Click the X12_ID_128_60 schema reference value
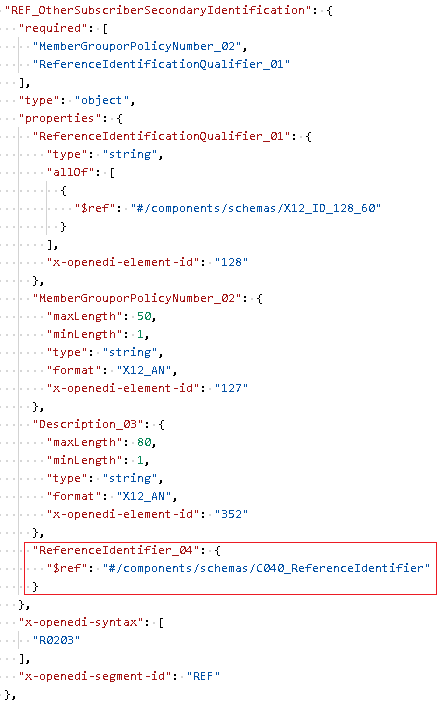 click(x=255, y=208)
